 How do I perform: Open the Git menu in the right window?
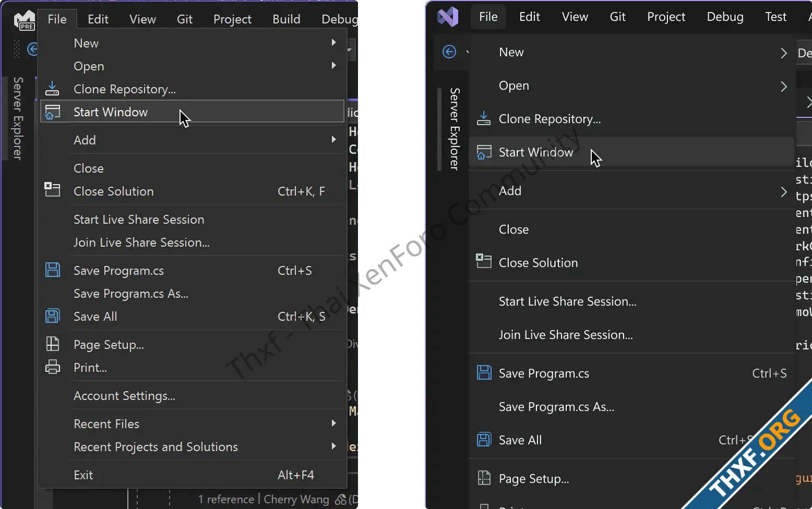click(618, 17)
